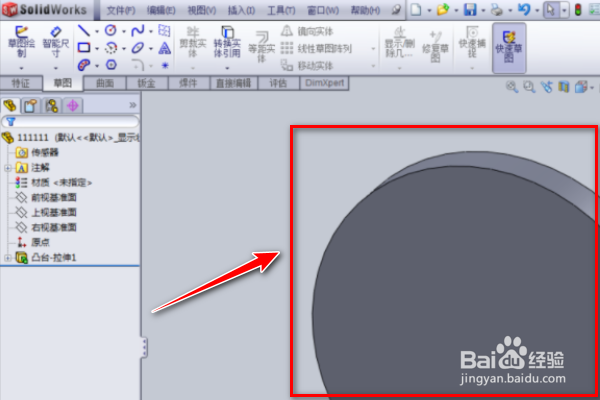Image resolution: width=600 pixels, height=400 pixels.
Task: Switch to the 曲面 surfaces tab
Action: point(104,83)
